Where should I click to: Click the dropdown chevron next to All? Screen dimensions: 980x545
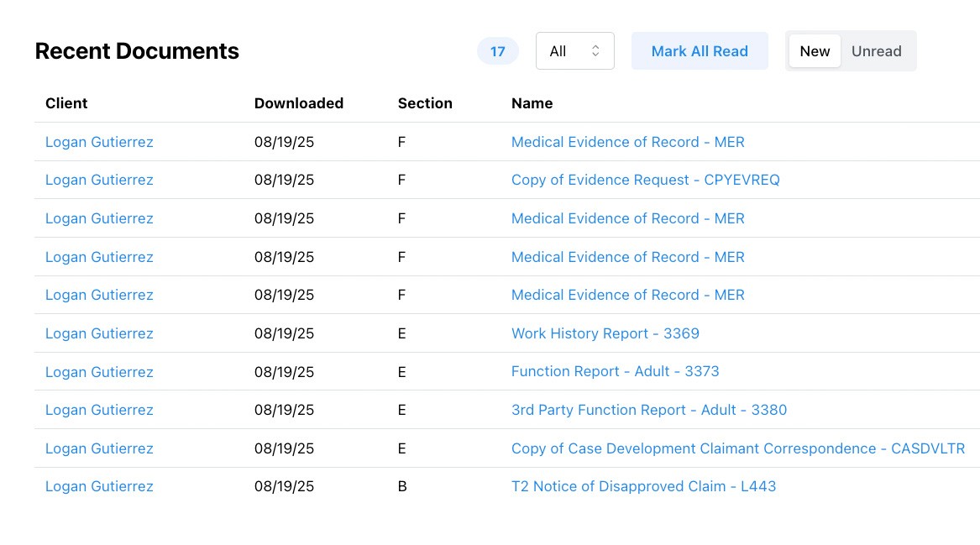tap(596, 50)
